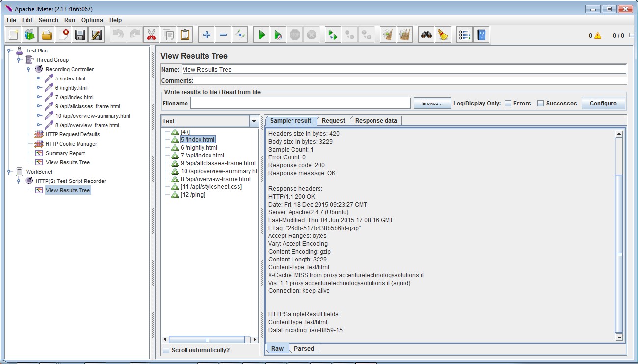Click the Open file toolbar icon
The height and width of the screenshot is (364, 638).
(x=47, y=35)
